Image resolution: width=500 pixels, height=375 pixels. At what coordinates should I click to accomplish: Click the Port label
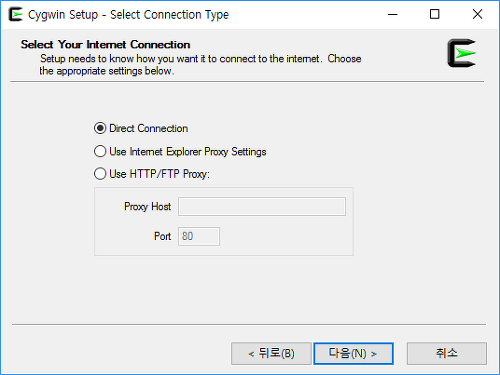162,236
